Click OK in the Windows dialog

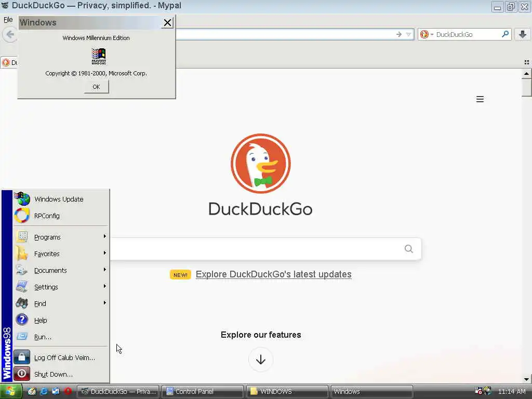[96, 87]
